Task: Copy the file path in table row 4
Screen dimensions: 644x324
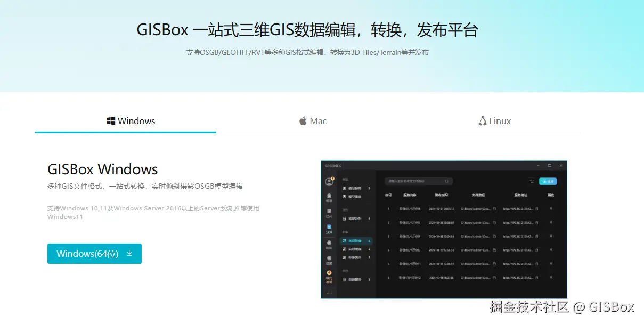Action: pyautogui.click(x=494, y=250)
